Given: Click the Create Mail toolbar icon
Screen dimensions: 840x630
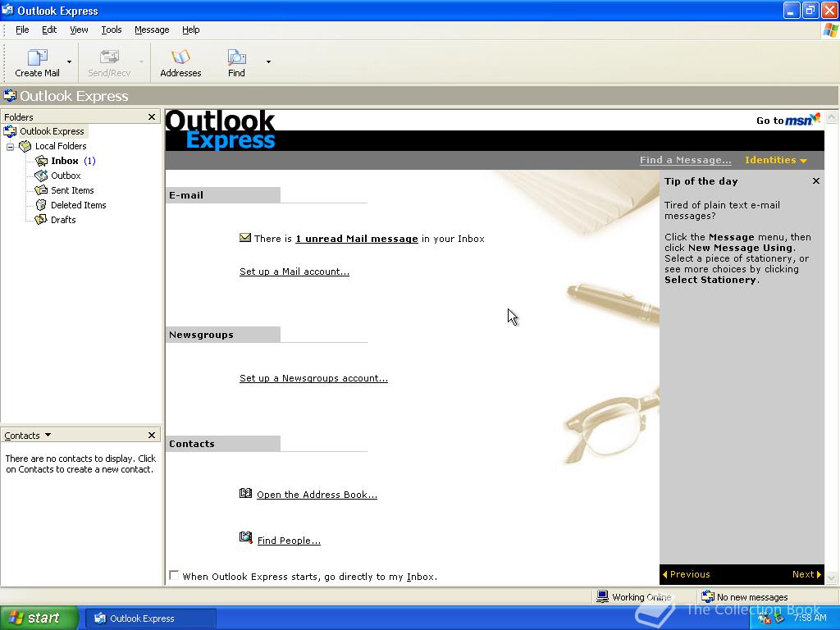Looking at the screenshot, I should click(37, 57).
